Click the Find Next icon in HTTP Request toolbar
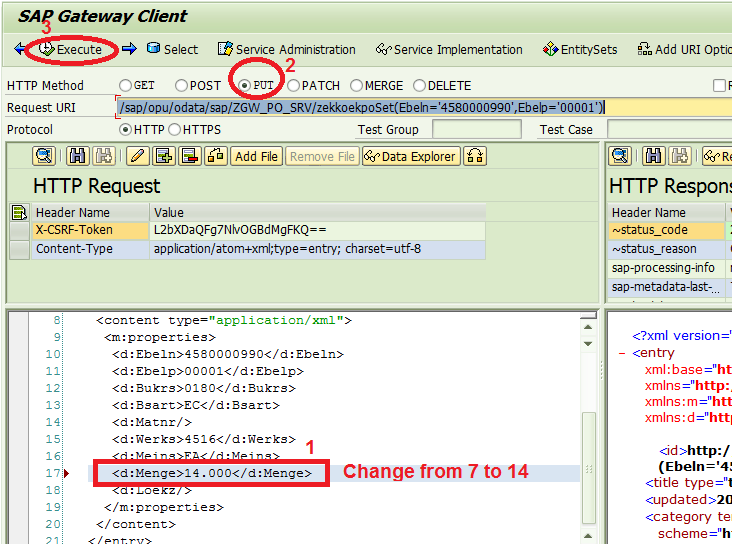Viewport: 732px width, 545px height. pyautogui.click(x=104, y=156)
